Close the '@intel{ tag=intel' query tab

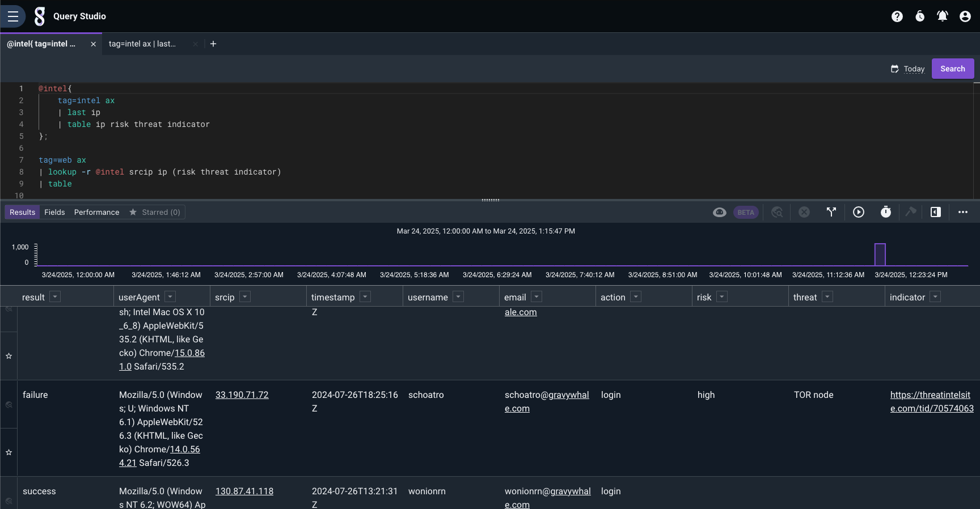(93, 44)
